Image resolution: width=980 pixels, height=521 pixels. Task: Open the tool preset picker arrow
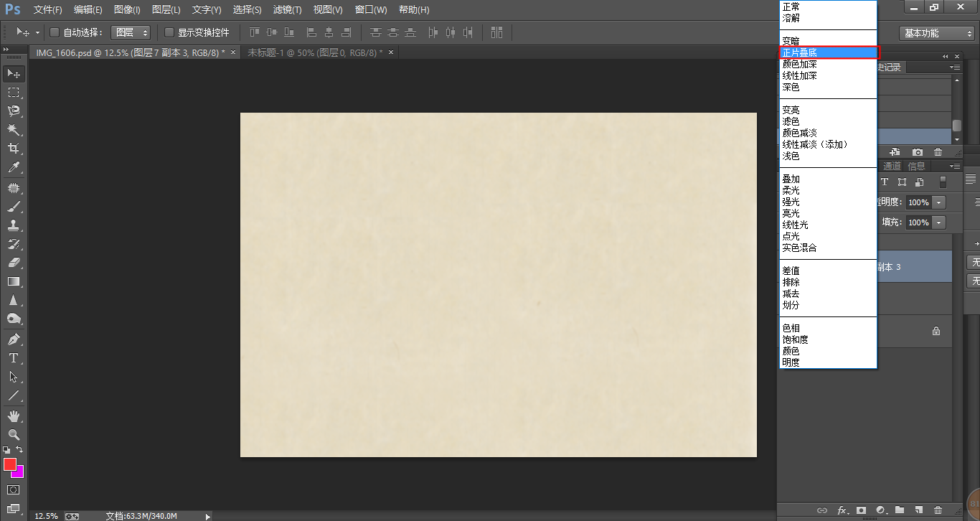tap(37, 33)
